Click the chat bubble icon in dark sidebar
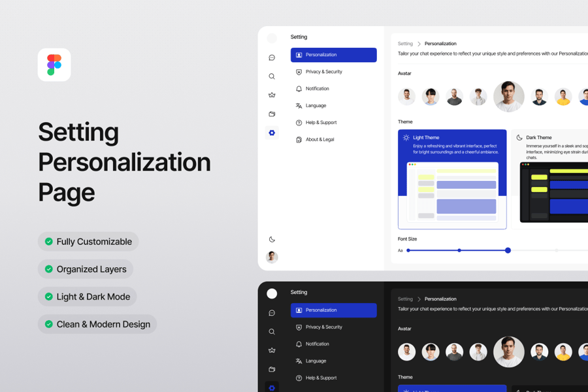Screen dimensions: 588x392 (272, 313)
